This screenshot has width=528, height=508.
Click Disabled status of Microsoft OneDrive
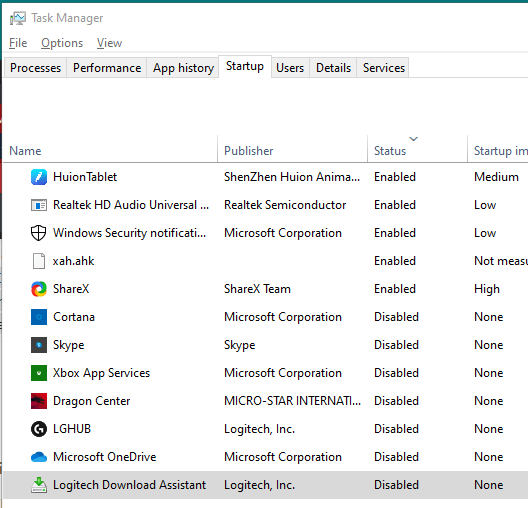[x=396, y=457]
